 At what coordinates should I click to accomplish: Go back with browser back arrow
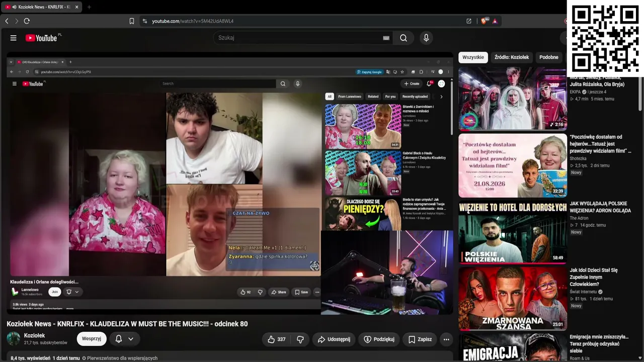(7, 21)
